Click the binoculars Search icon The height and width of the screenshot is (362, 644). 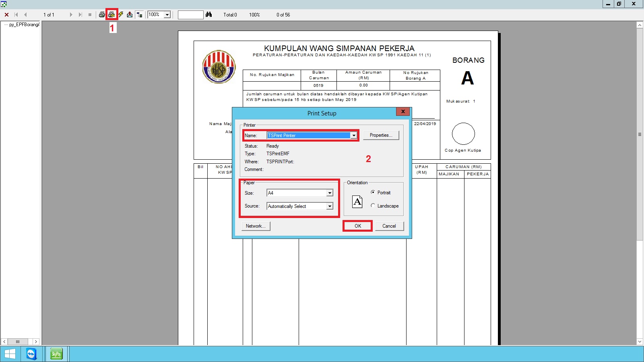(x=208, y=14)
